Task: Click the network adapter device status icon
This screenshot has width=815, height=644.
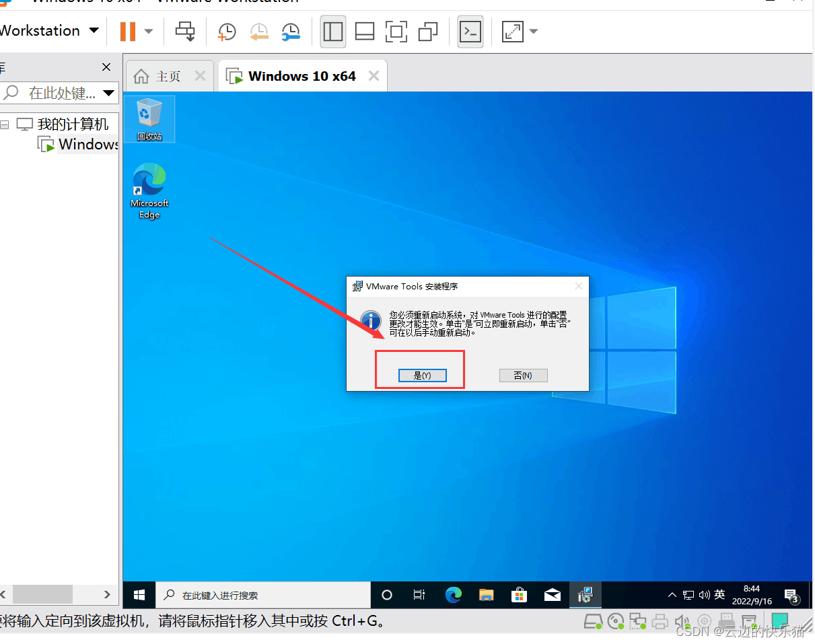Action: point(637,621)
